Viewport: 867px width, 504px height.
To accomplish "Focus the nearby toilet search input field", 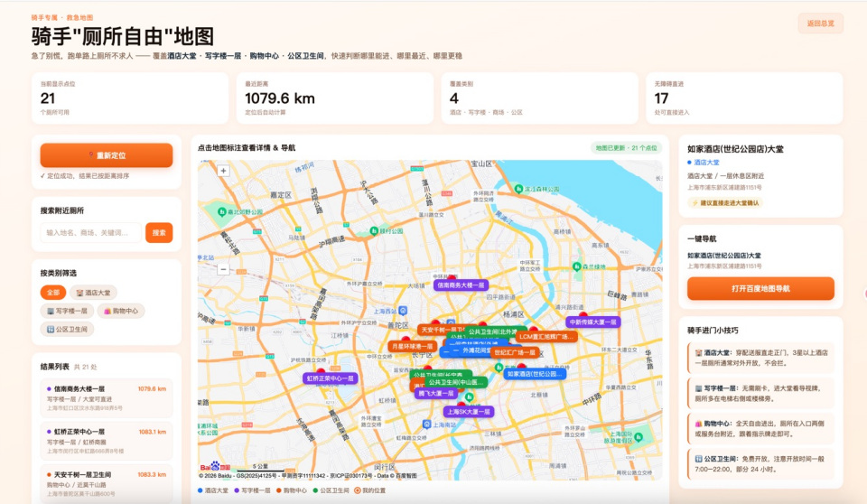I will [90, 232].
